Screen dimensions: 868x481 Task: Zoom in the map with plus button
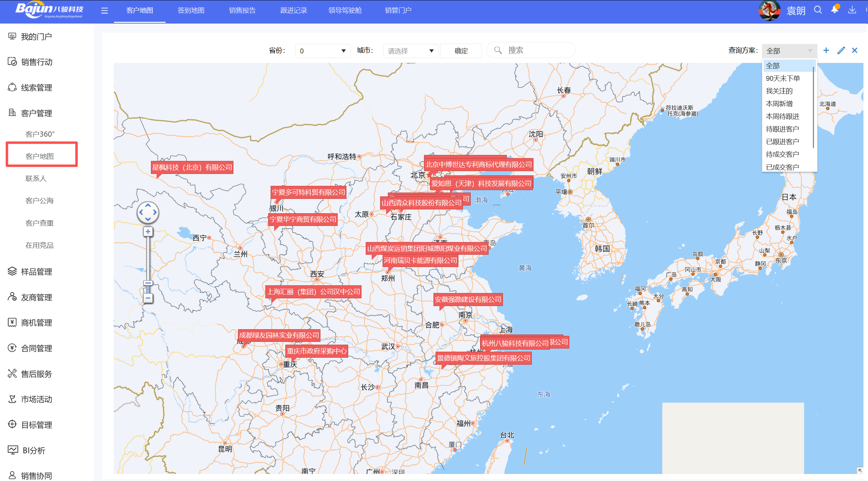148,232
